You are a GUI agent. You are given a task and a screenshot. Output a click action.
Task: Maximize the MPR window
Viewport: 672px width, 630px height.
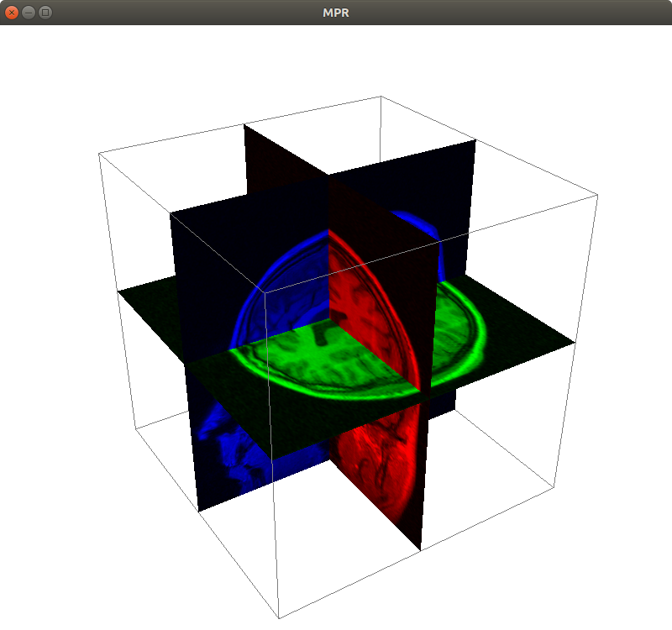(45, 13)
